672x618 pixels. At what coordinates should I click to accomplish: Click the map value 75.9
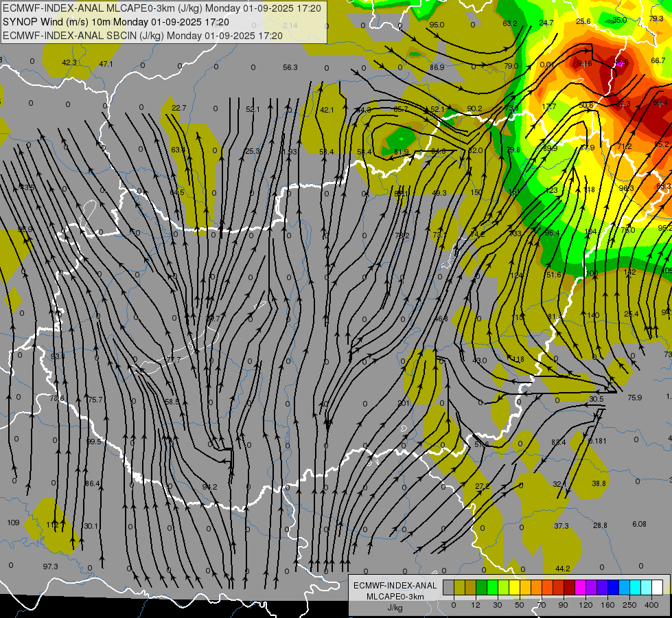[x=635, y=398]
